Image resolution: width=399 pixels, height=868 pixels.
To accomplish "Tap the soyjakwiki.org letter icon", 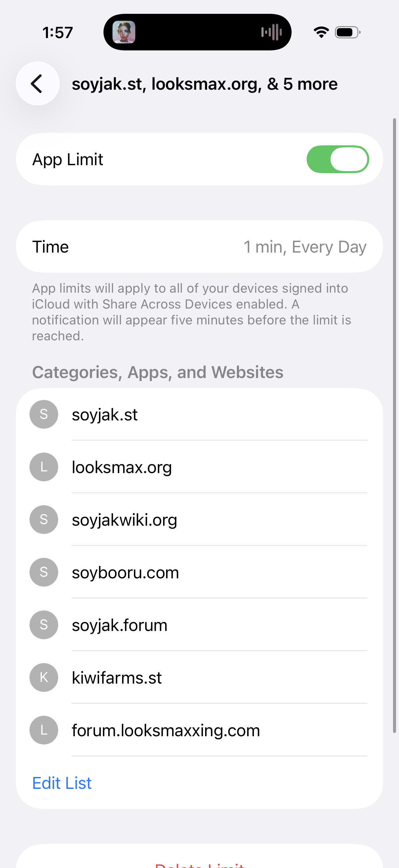I will coord(44,520).
